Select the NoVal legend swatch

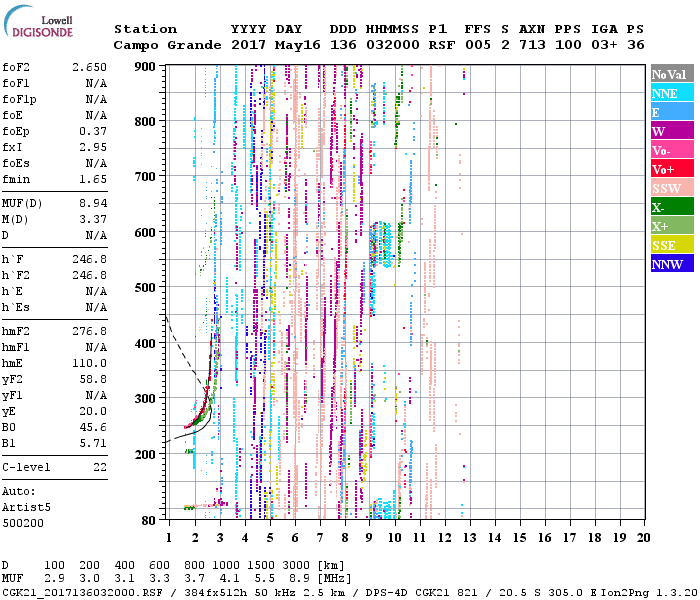670,74
